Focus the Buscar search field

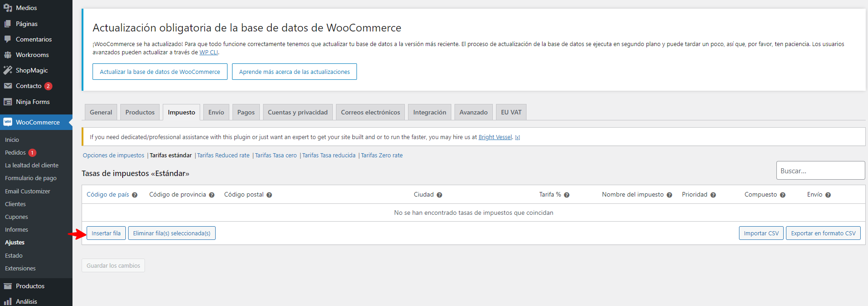[x=821, y=171]
